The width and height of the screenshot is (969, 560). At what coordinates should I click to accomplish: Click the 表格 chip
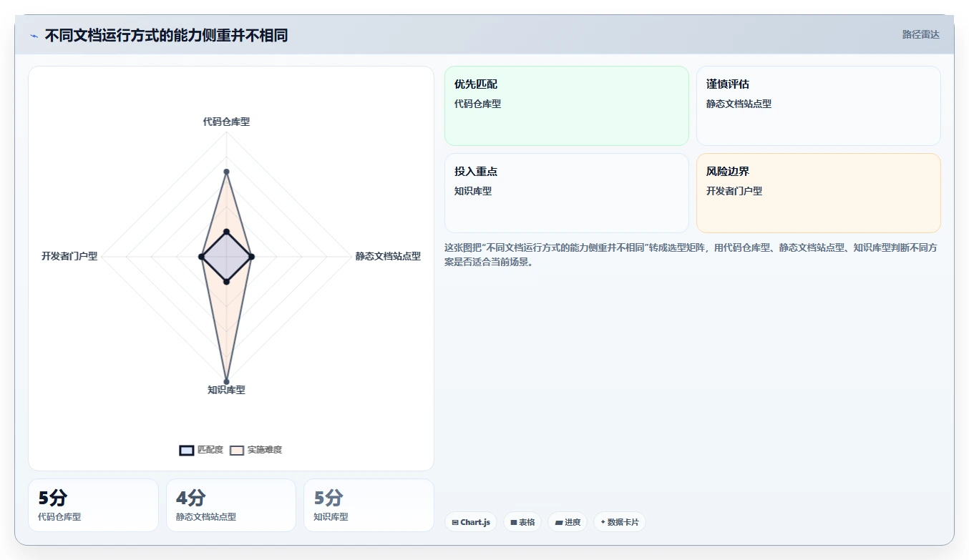(522, 522)
